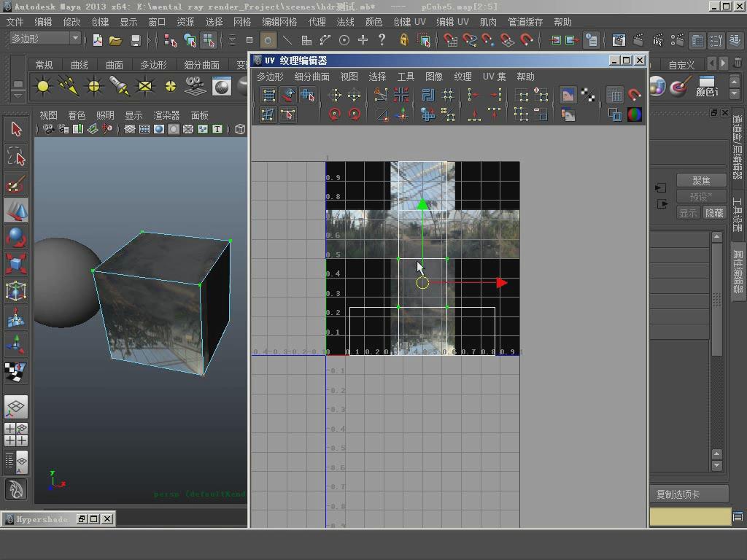747x560 pixels.
Task: Open the 创建 UV menu
Action: pyautogui.click(x=410, y=22)
